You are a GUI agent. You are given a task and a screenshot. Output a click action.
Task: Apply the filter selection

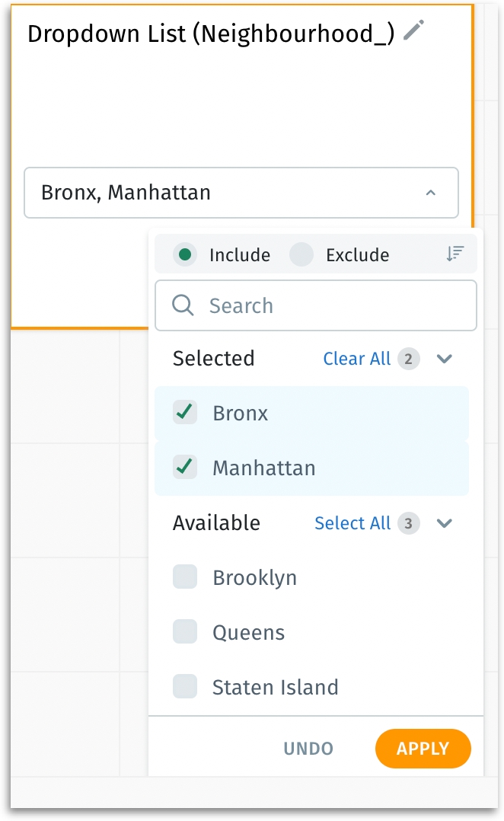[x=423, y=748]
